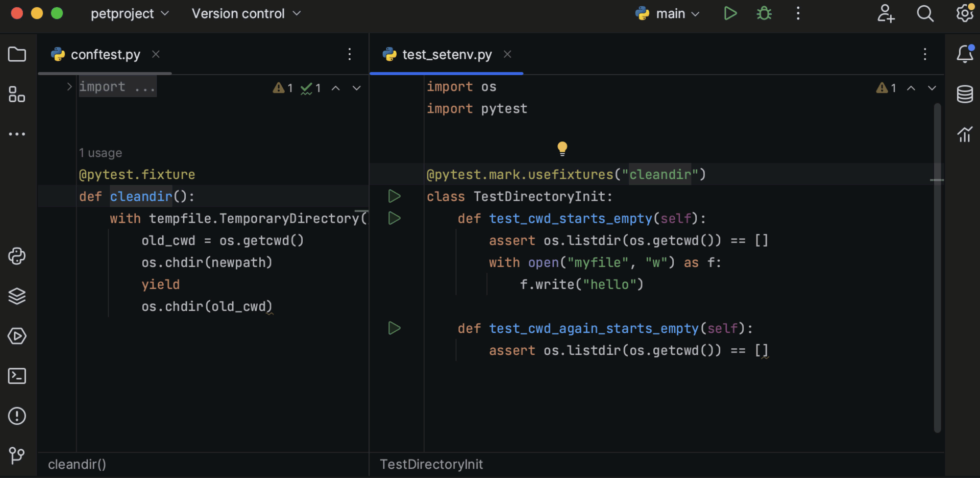Screen dimensions: 980x478
Task: Click the cleandir() breadcrumb at the bottom
Action: click(77, 464)
